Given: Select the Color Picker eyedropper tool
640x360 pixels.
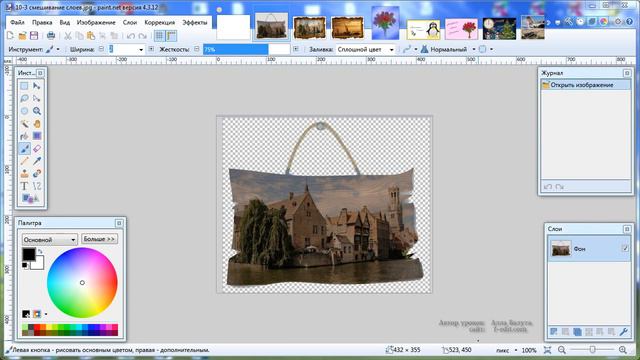Looking at the screenshot, I should click(x=37, y=161).
